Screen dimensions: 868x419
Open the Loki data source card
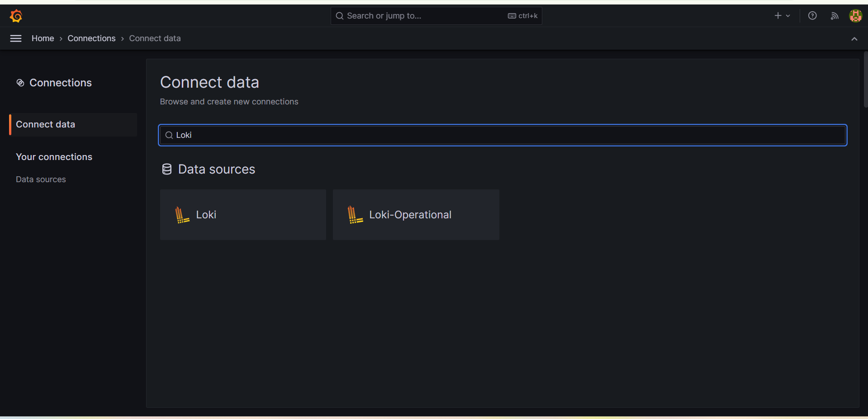point(243,215)
